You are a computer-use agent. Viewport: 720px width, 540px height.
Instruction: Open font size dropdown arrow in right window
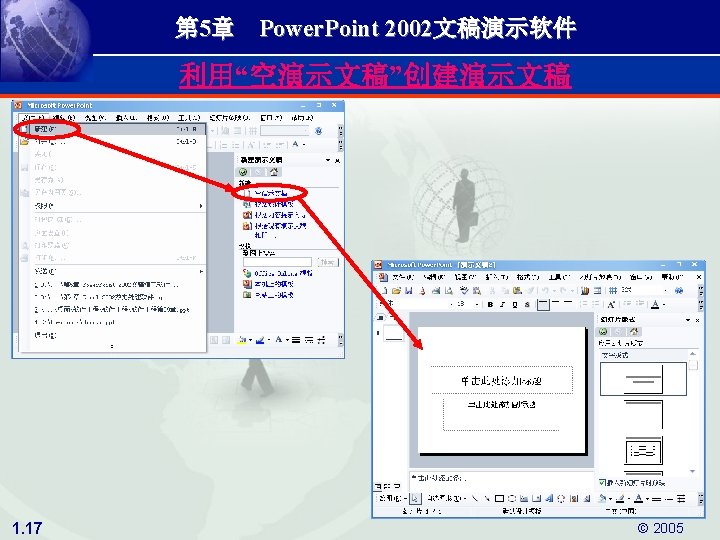pos(478,304)
